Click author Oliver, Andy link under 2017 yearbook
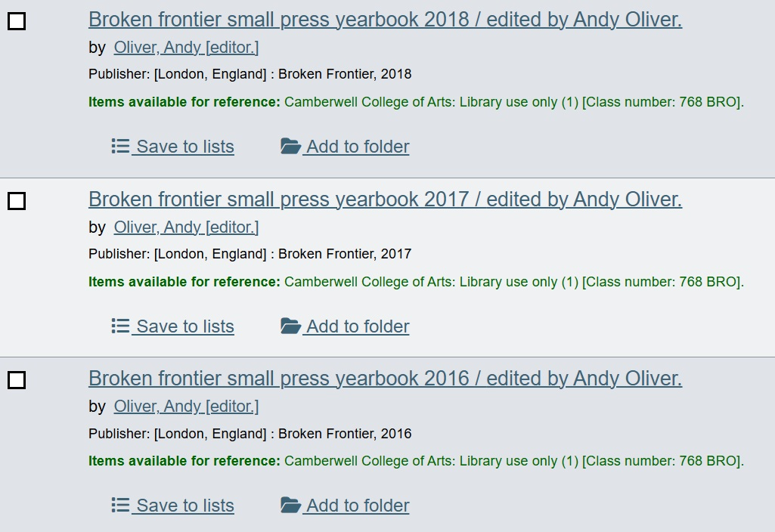Screen dimensions: 775x532 pyautogui.click(x=186, y=227)
